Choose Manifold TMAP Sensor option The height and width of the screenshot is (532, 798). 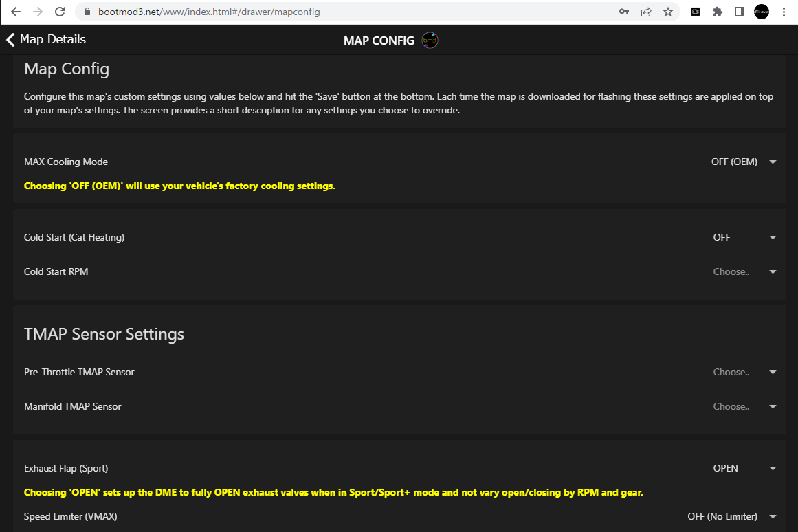744,407
